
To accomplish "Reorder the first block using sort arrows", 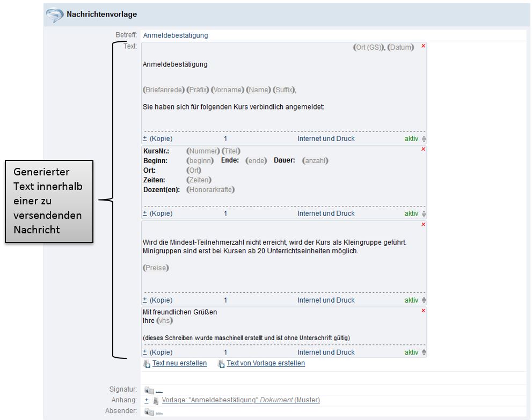I will click(424, 139).
